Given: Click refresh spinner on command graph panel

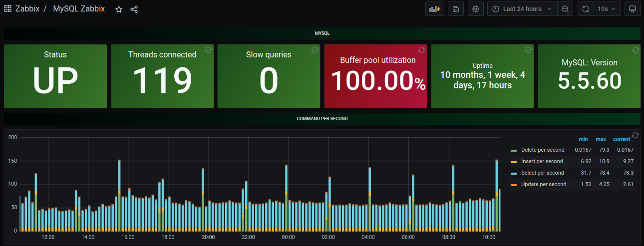Looking at the screenshot, I should pyautogui.click(x=635, y=135).
